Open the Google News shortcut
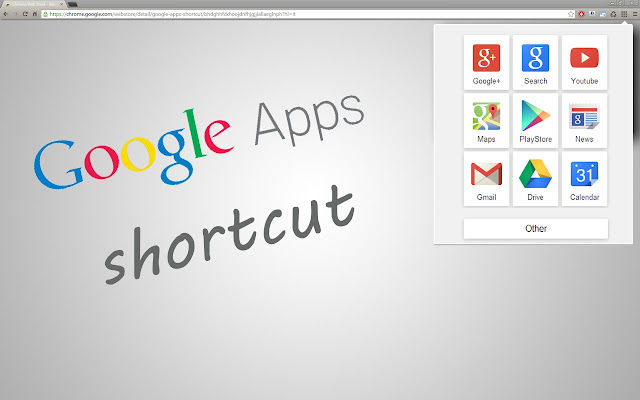The width and height of the screenshot is (640, 400). (x=584, y=121)
